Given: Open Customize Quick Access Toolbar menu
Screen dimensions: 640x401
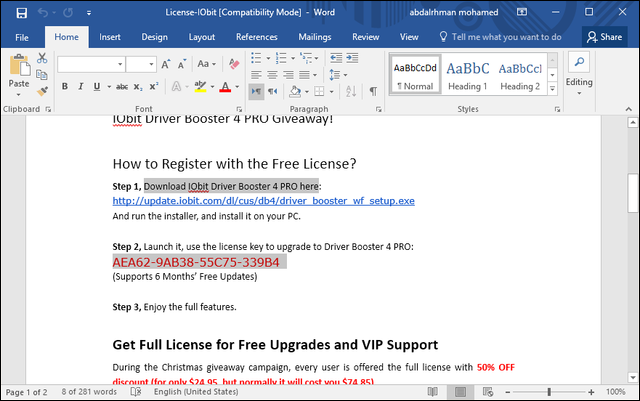Looking at the screenshot, I should (89, 13).
